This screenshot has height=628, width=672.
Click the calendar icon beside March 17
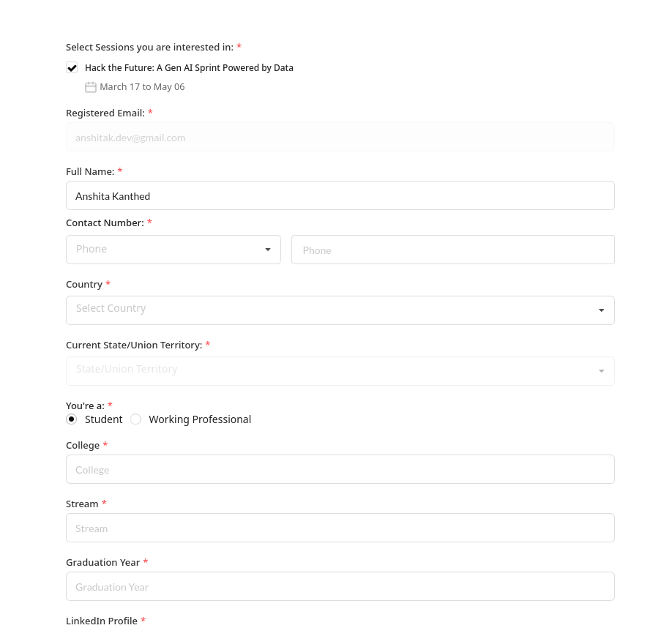[x=91, y=87]
